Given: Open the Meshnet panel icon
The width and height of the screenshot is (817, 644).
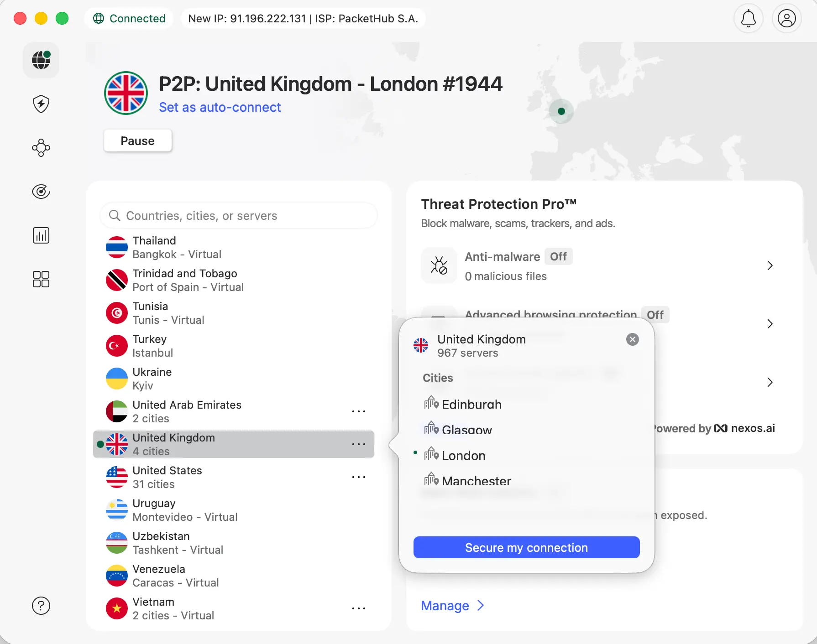Looking at the screenshot, I should (x=41, y=148).
